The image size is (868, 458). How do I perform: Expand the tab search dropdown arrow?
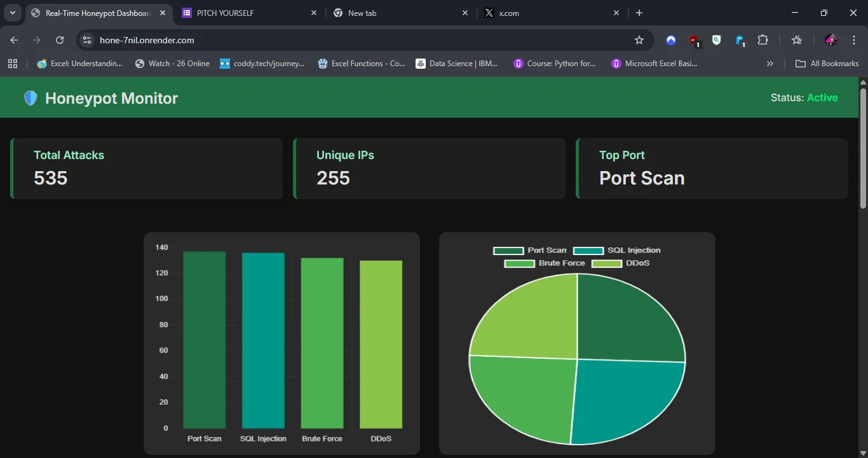click(x=12, y=13)
